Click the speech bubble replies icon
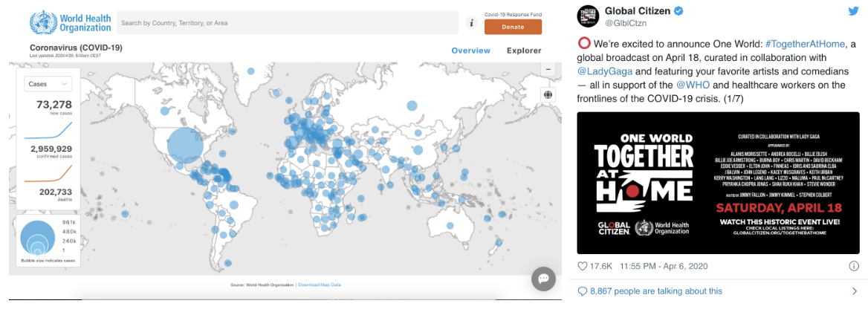Screen dimensions: 868x315 tap(583, 291)
